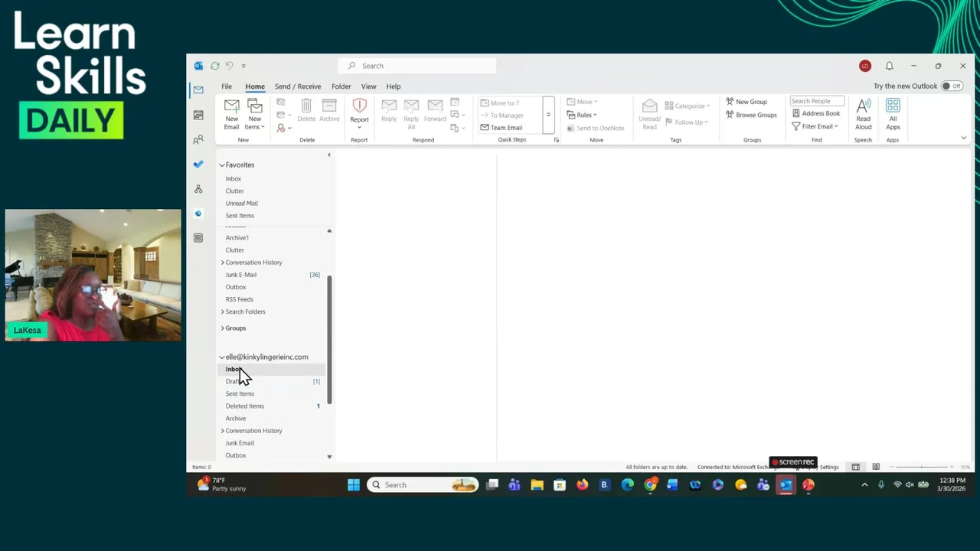Image resolution: width=980 pixels, height=551 pixels.
Task: Collapse the ribbon with the chevron
Action: [x=963, y=139]
